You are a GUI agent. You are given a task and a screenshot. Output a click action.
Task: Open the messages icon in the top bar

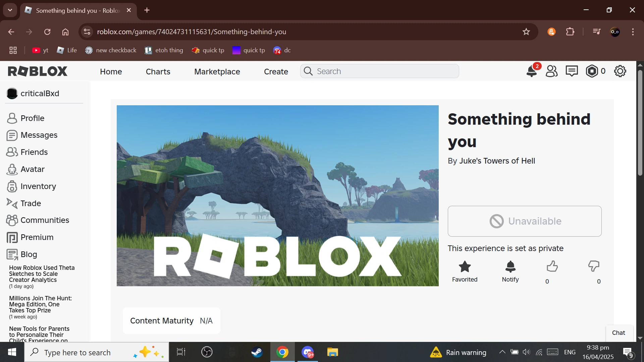point(572,71)
